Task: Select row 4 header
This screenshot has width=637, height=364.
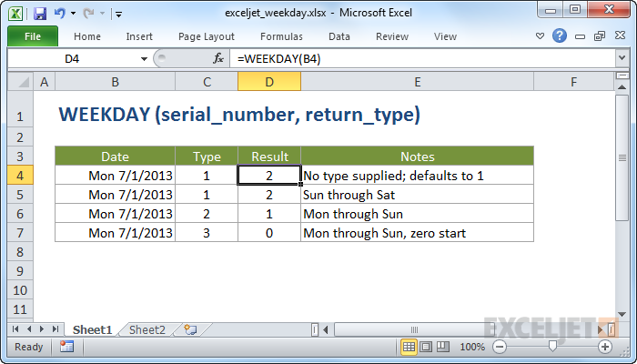Action: click(20, 176)
